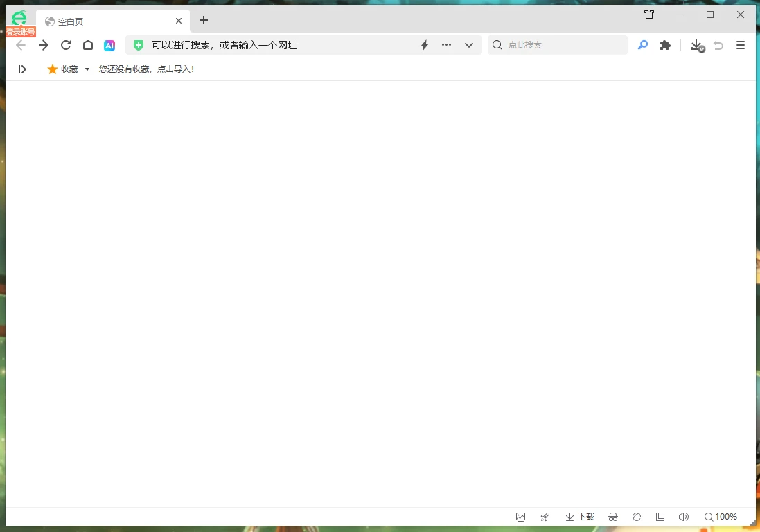Image resolution: width=760 pixels, height=532 pixels.
Task: Toggle browser sound with the speaker icon
Action: point(683,517)
